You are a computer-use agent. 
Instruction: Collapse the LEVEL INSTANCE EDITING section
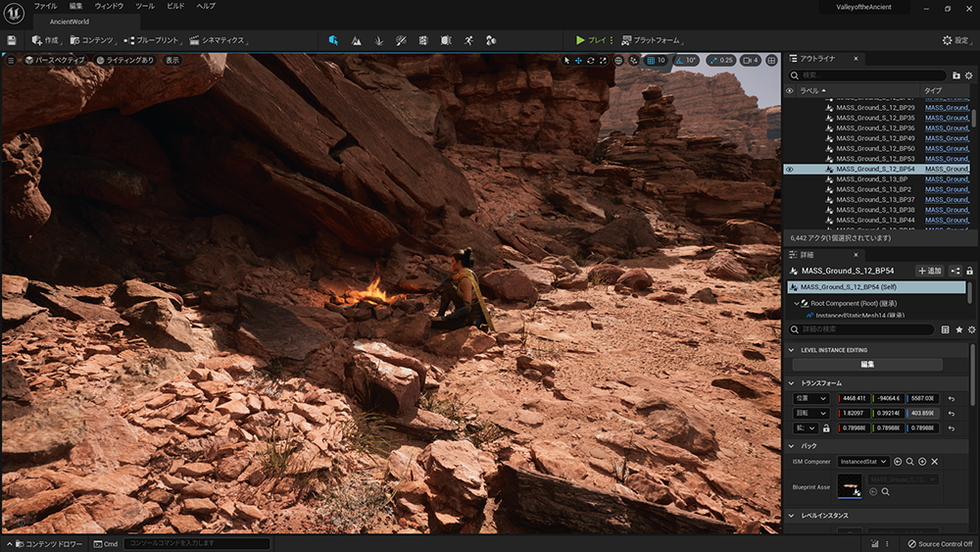(791, 350)
